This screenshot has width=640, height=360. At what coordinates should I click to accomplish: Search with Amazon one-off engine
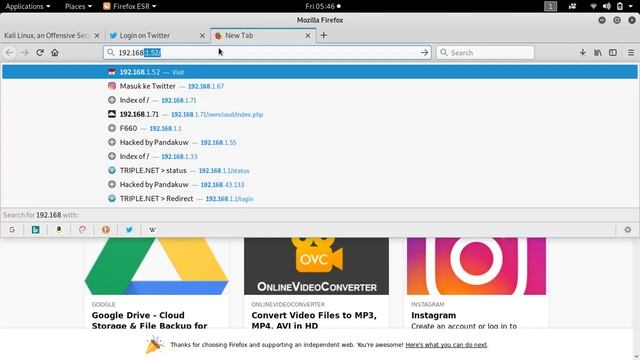point(59,230)
